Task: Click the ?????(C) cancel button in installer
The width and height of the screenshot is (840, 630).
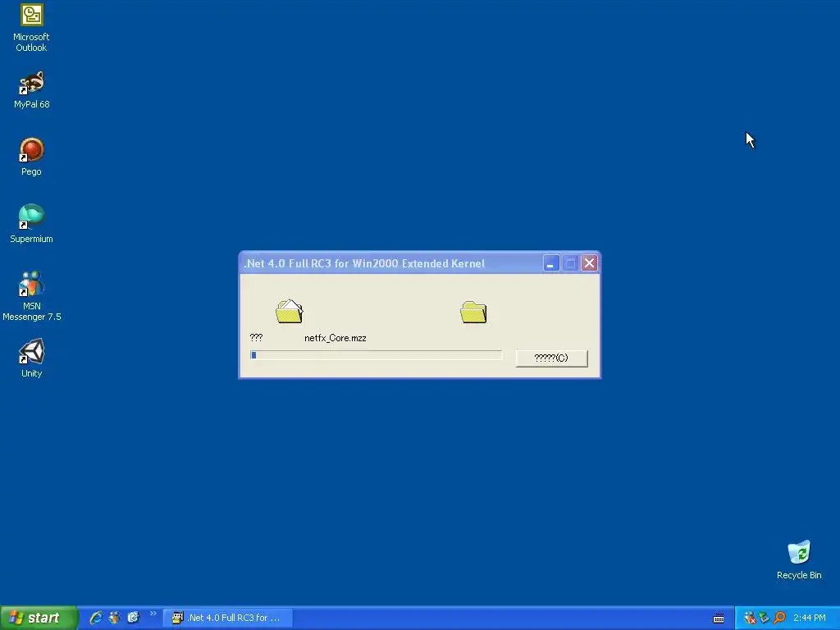Action: (551, 358)
